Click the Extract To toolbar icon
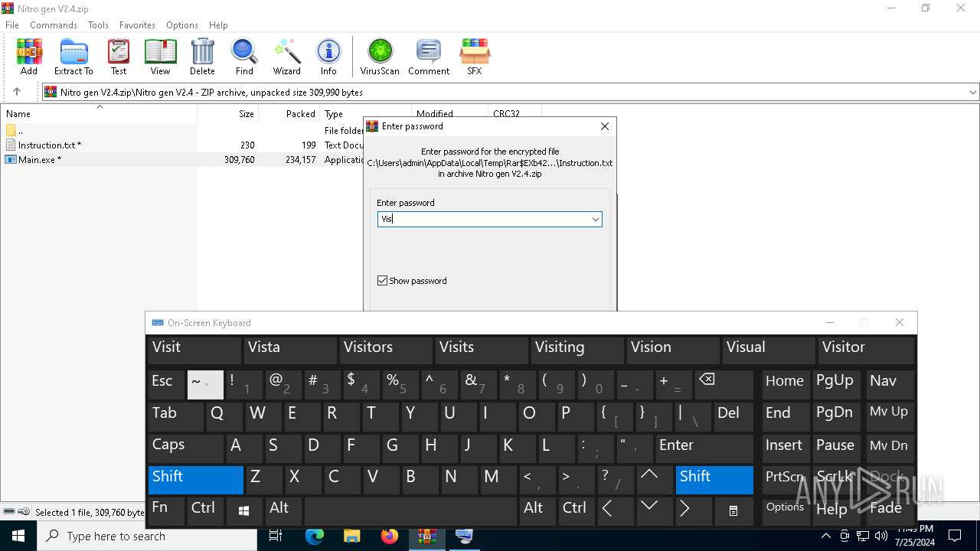This screenshot has height=551, width=980. [73, 57]
